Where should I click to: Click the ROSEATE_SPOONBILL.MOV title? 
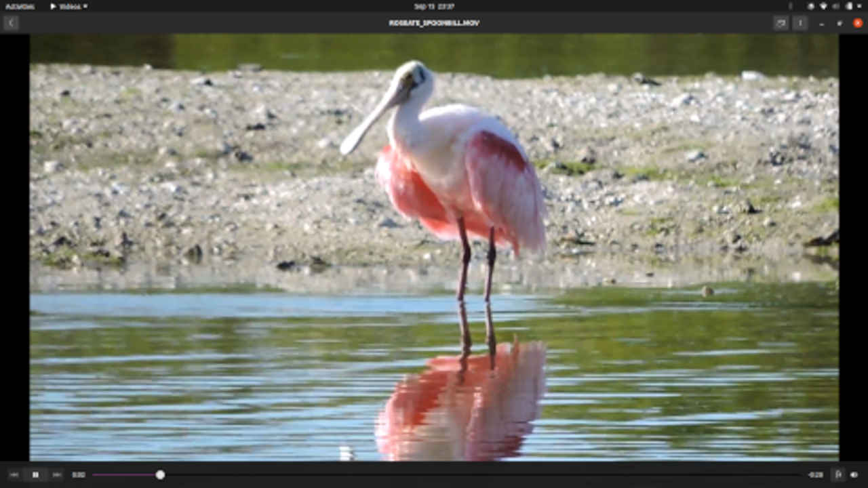coord(434,23)
